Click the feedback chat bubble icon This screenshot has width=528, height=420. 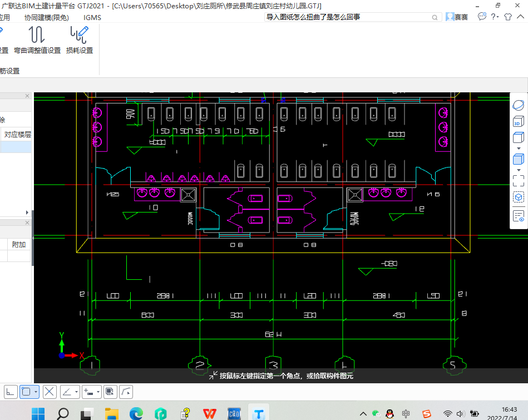[x=482, y=17]
